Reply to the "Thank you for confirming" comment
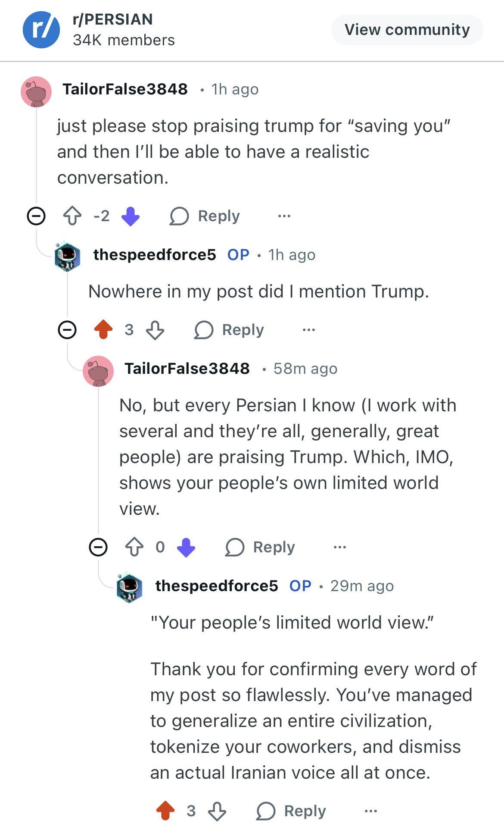 point(291,811)
